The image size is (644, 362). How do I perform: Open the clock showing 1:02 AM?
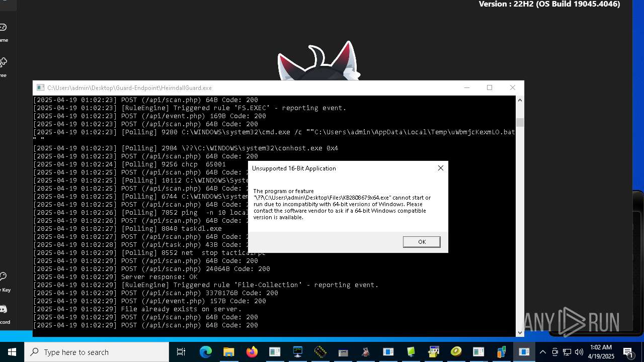(x=601, y=352)
